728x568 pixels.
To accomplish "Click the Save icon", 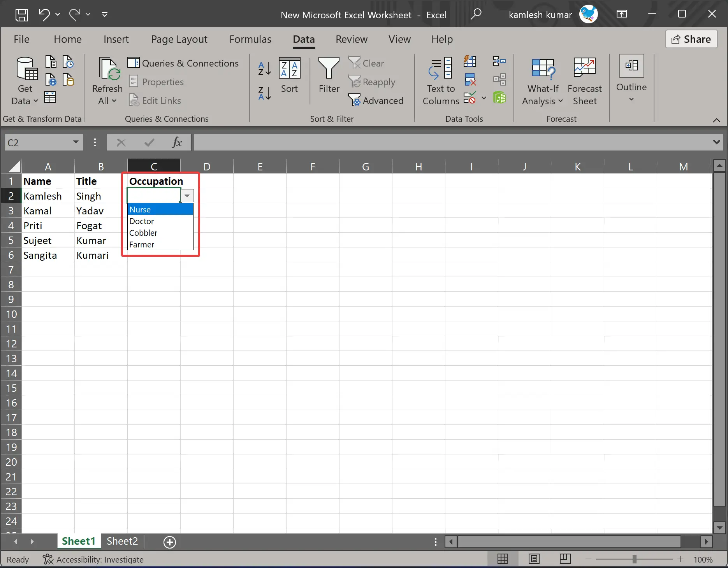I will pos(22,15).
